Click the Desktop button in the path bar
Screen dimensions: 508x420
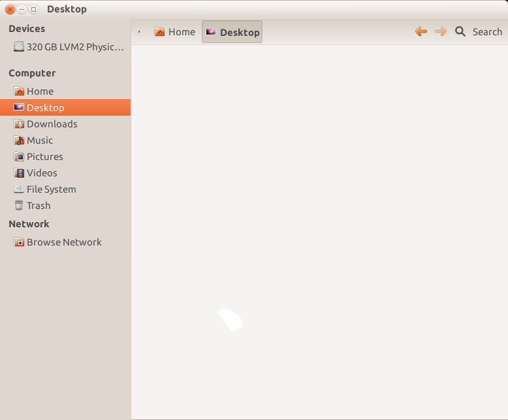point(232,32)
